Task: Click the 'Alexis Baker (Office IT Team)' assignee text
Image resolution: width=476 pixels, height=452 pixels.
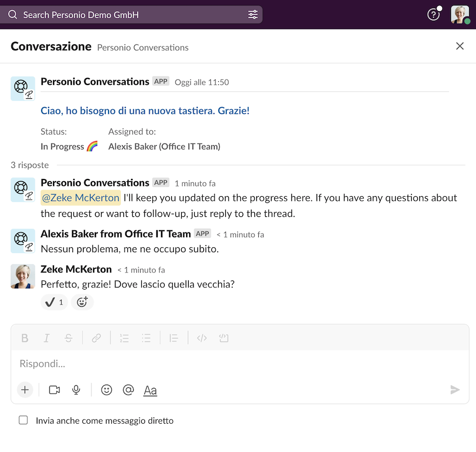Action: pos(164,146)
